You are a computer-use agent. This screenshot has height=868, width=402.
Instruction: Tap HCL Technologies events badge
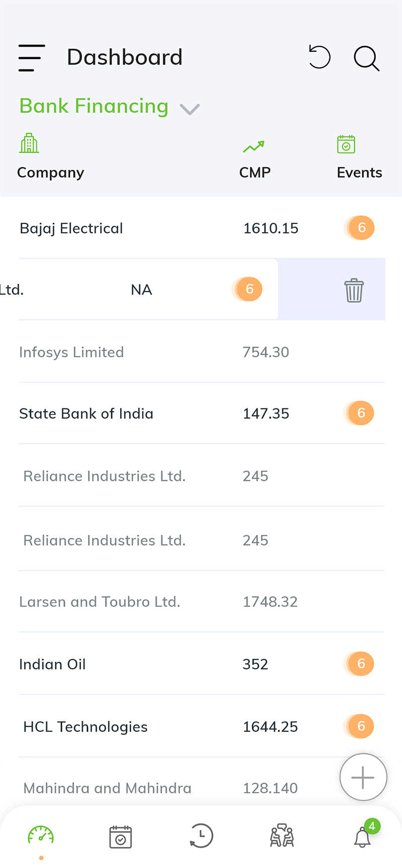tap(360, 726)
